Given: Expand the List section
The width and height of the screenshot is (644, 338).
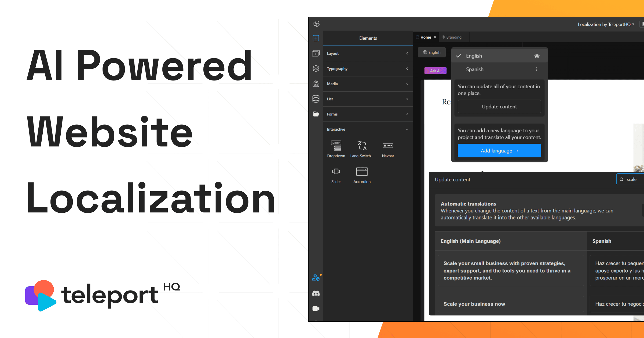Looking at the screenshot, I should (x=368, y=99).
